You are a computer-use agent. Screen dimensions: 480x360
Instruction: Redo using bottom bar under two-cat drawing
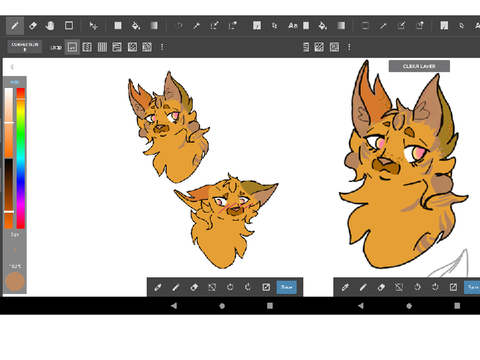(248, 287)
